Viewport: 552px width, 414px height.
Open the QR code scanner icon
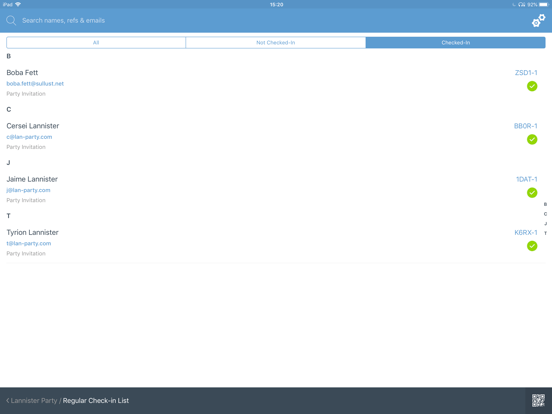538,401
